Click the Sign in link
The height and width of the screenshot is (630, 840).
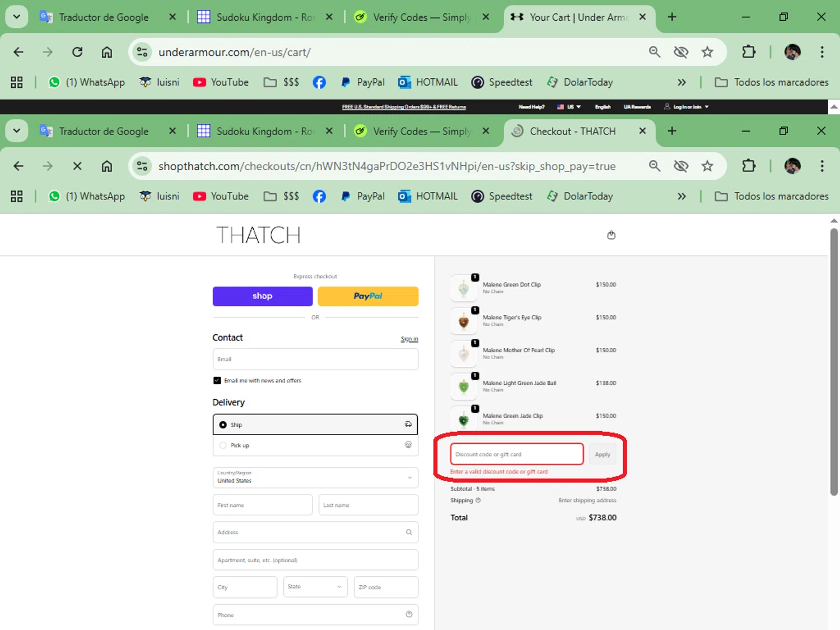(x=409, y=339)
